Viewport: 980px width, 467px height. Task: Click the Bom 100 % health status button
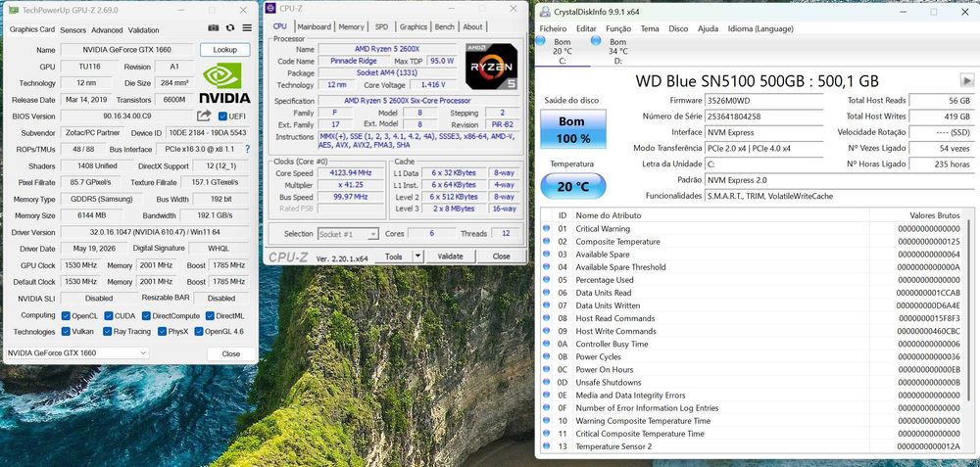(573, 130)
